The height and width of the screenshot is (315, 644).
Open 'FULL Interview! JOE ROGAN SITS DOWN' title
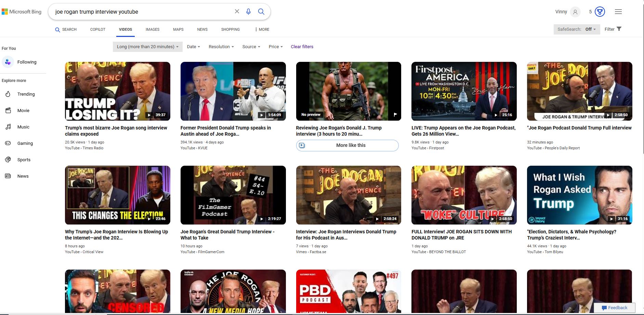coord(462,235)
